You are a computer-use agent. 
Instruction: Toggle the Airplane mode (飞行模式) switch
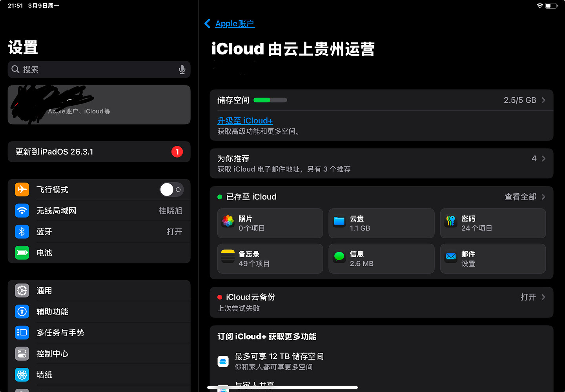[171, 190]
